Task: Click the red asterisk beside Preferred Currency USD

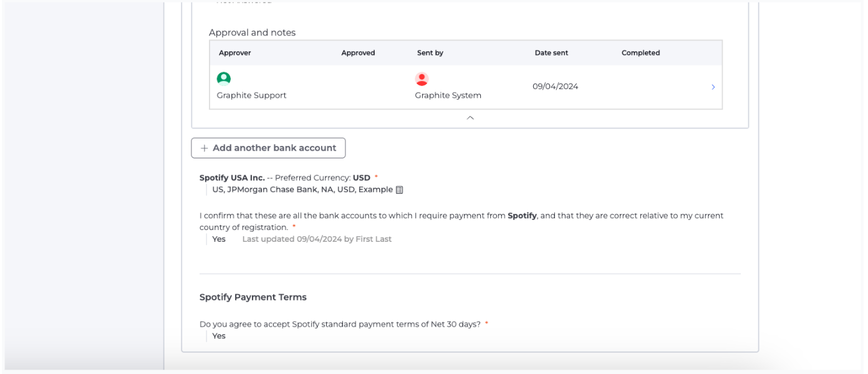Action: click(x=376, y=176)
